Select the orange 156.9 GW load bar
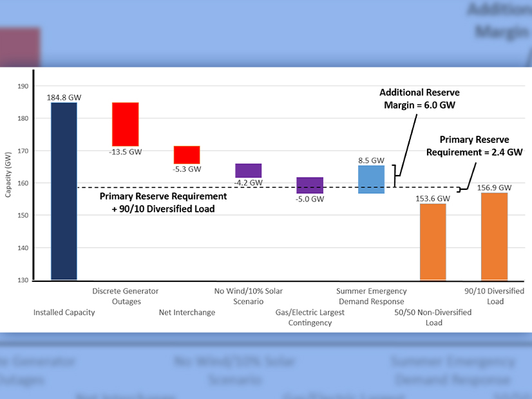Image resolution: width=532 pixels, height=399 pixels. click(494, 236)
